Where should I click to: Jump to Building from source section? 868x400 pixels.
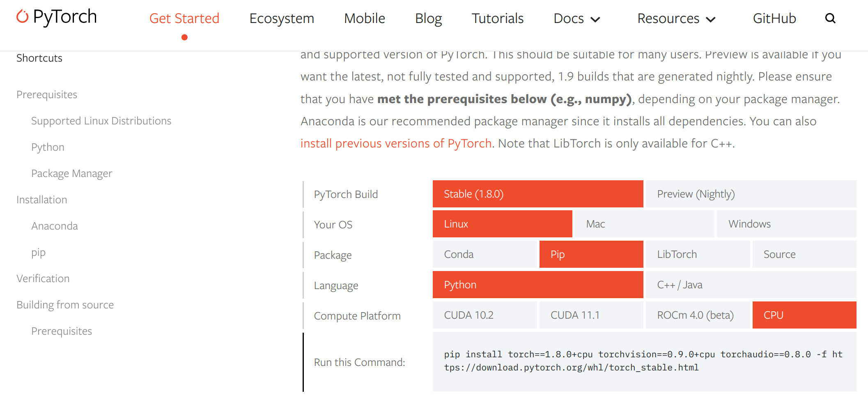(x=65, y=305)
